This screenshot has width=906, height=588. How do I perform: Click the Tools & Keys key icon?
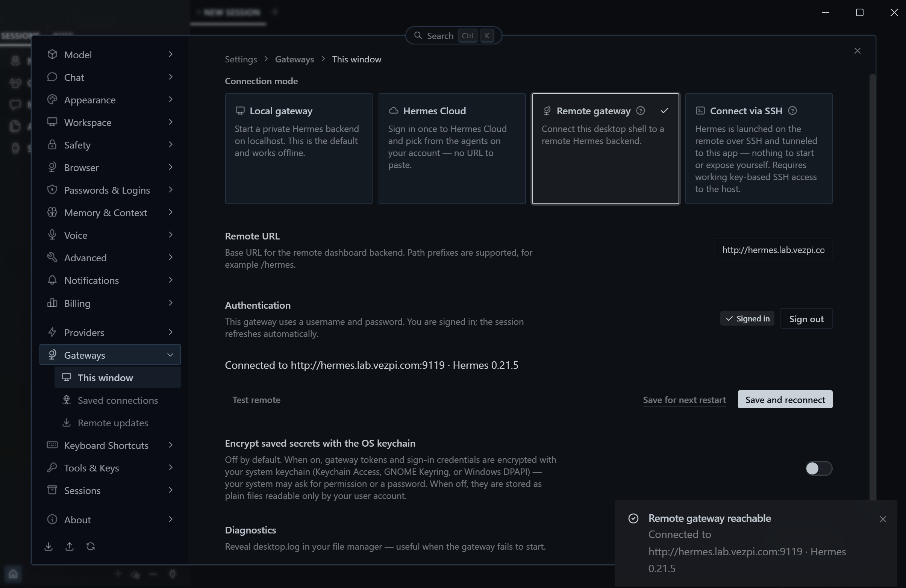point(52,467)
